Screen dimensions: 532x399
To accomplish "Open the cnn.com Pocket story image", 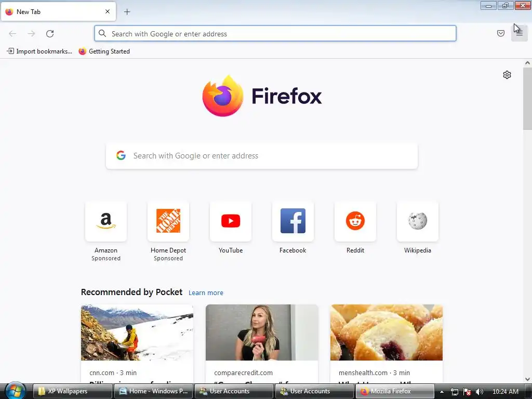I will pyautogui.click(x=137, y=332).
